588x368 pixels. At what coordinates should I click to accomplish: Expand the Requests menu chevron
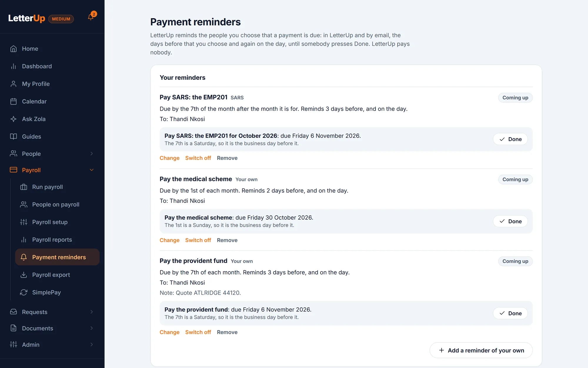(92, 312)
